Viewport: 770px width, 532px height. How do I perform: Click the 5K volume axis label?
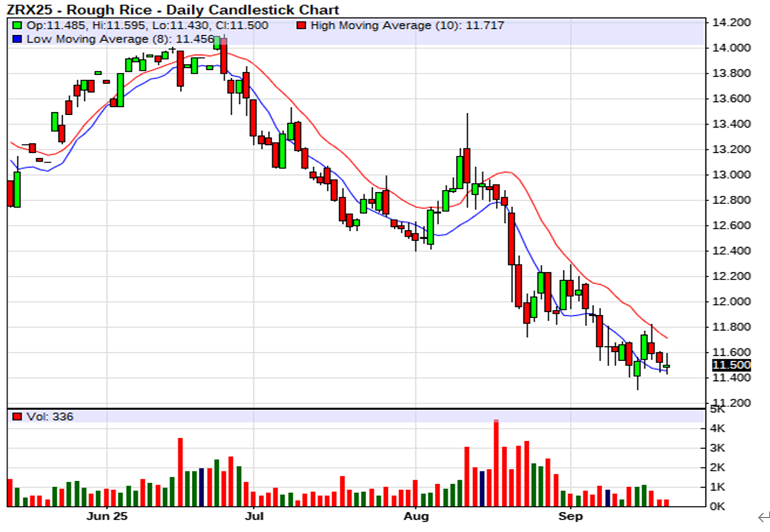click(x=717, y=410)
